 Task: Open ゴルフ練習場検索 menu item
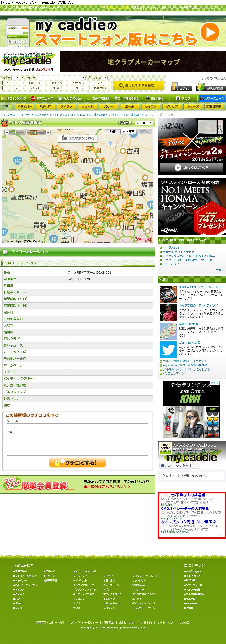127,98
